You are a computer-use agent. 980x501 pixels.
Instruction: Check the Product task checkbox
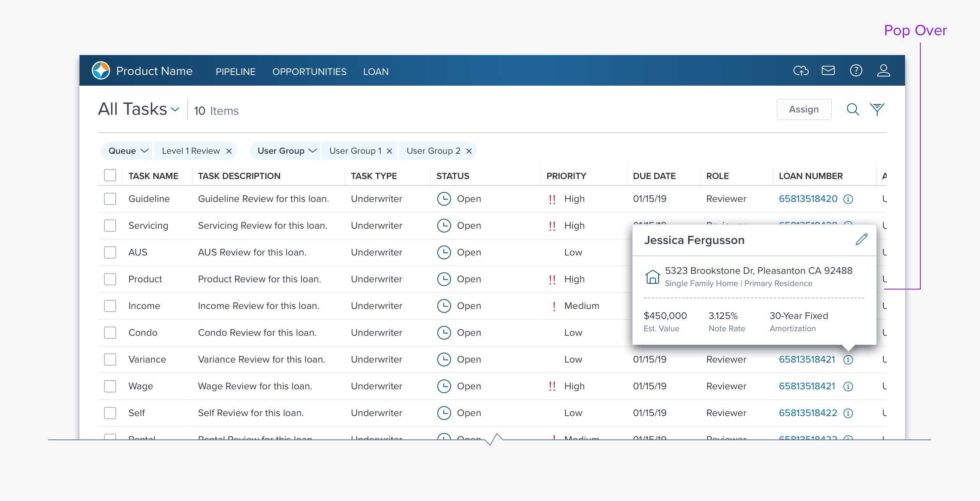coord(110,279)
